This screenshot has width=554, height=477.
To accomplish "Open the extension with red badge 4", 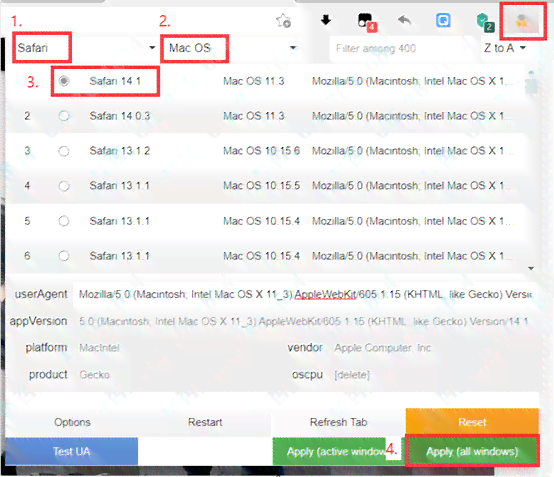I will [x=367, y=22].
